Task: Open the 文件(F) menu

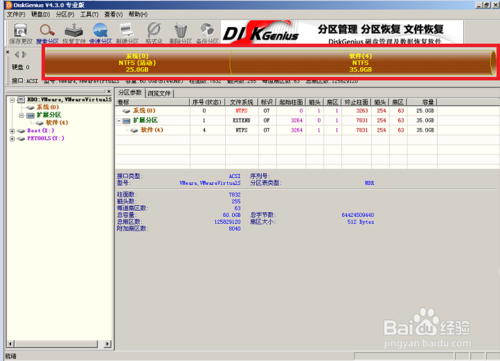Action: click(16, 14)
